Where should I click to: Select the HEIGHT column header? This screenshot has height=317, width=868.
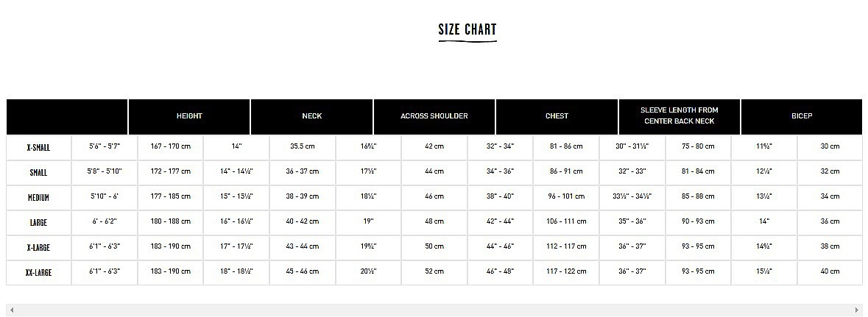(x=189, y=116)
